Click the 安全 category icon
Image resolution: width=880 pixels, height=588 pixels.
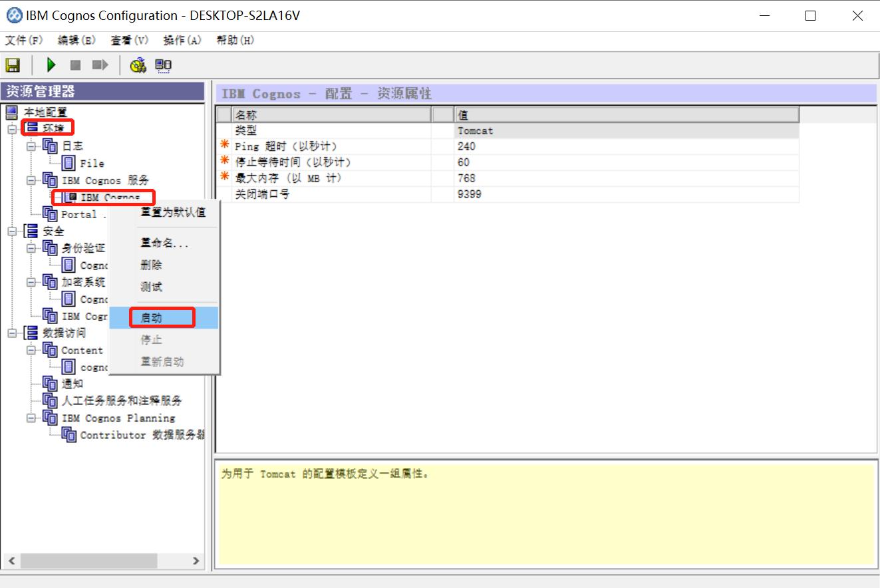[31, 231]
